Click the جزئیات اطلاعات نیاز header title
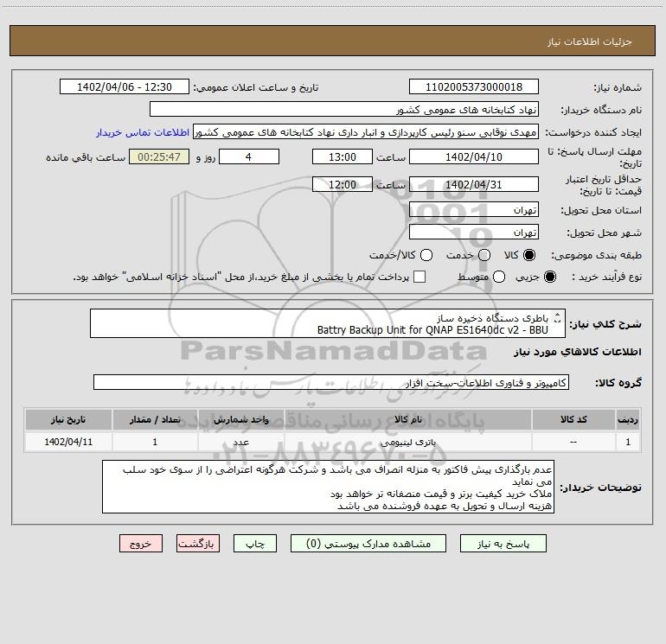Screen dimensions: 666x644 (589, 41)
